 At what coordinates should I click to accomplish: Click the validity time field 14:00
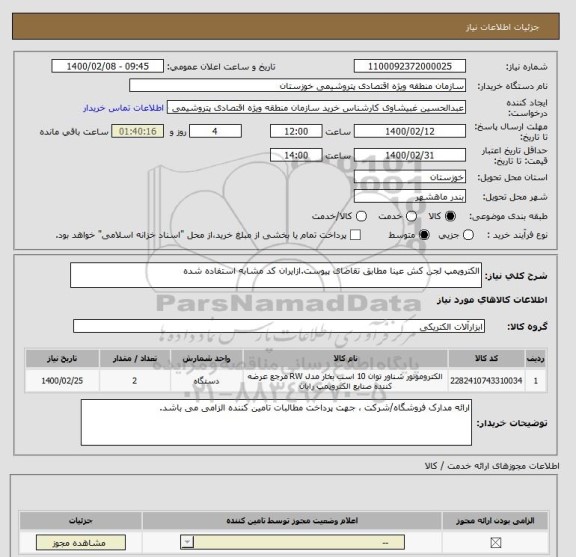point(296,155)
